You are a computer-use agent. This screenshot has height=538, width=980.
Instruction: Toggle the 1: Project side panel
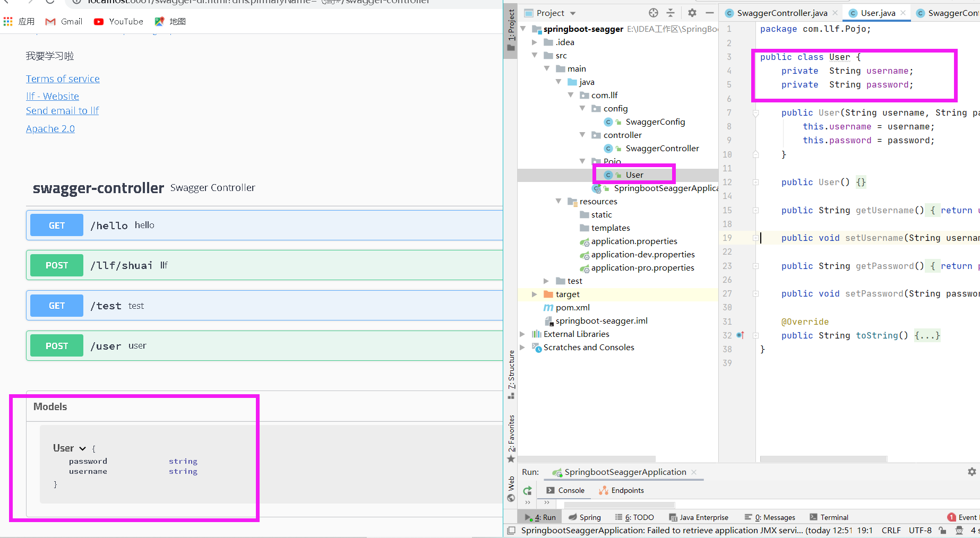(511, 30)
